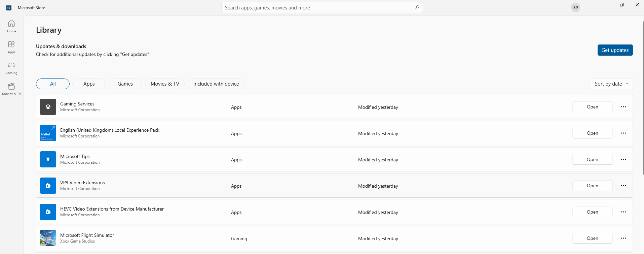
Task: Click the Get updates button
Action: pos(615,50)
